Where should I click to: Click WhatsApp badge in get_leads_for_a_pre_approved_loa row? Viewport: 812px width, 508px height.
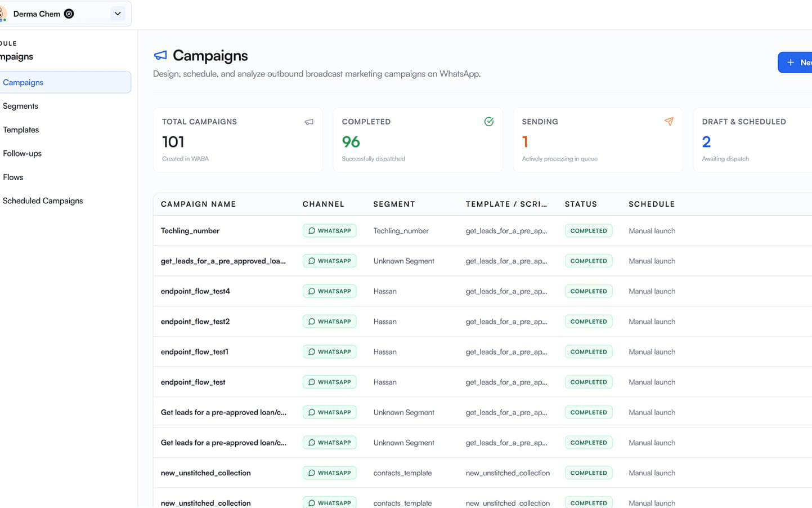[x=329, y=261]
